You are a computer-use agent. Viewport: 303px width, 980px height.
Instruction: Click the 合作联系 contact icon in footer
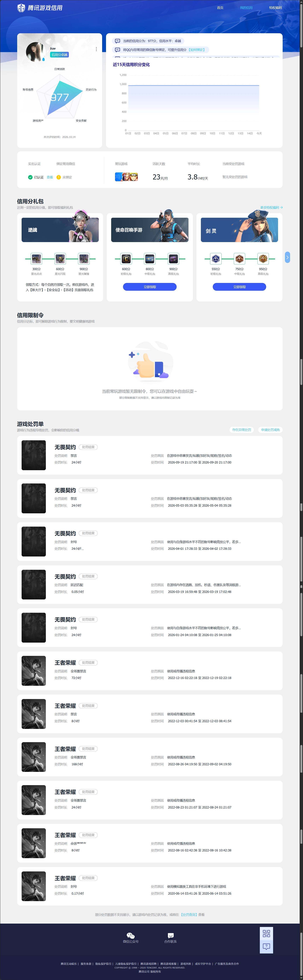pos(171,935)
